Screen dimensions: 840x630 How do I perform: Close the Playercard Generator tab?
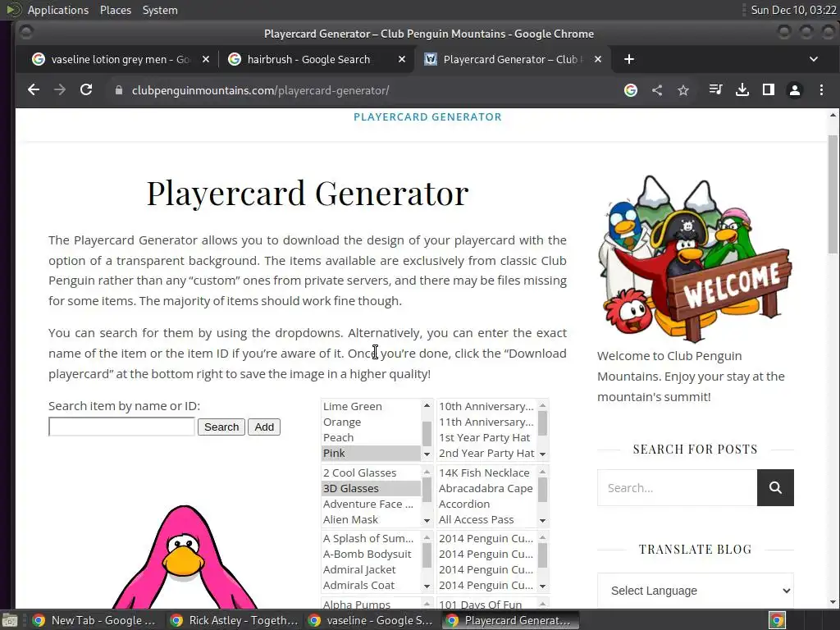tap(598, 59)
